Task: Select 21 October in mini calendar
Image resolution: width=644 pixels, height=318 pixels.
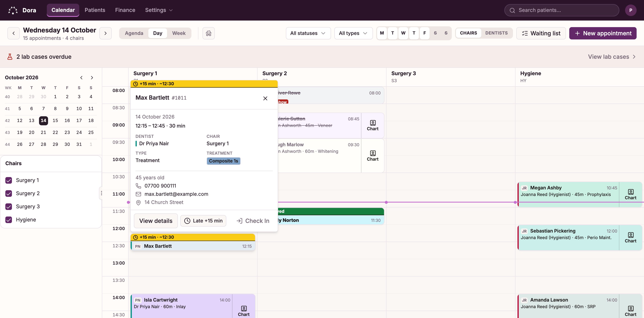Action: 44,132
